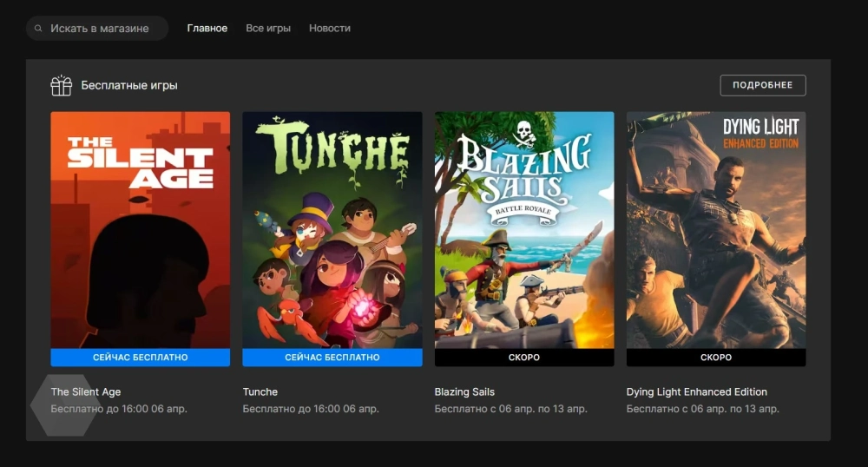Image resolution: width=868 pixels, height=467 pixels.
Task: Click the СКОРО banner under Blazing Sails
Action: click(x=524, y=358)
